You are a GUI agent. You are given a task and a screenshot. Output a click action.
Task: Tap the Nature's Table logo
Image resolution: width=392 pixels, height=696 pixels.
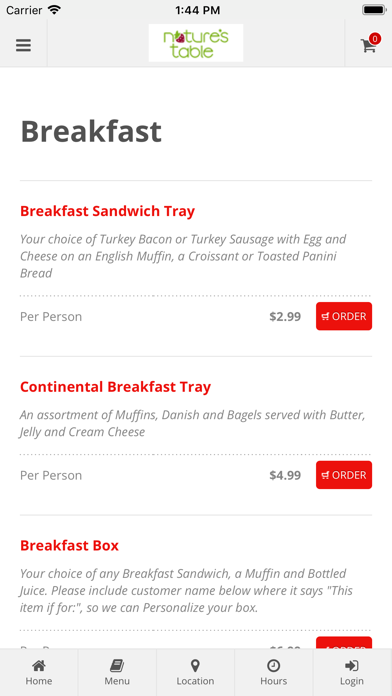tap(196, 43)
